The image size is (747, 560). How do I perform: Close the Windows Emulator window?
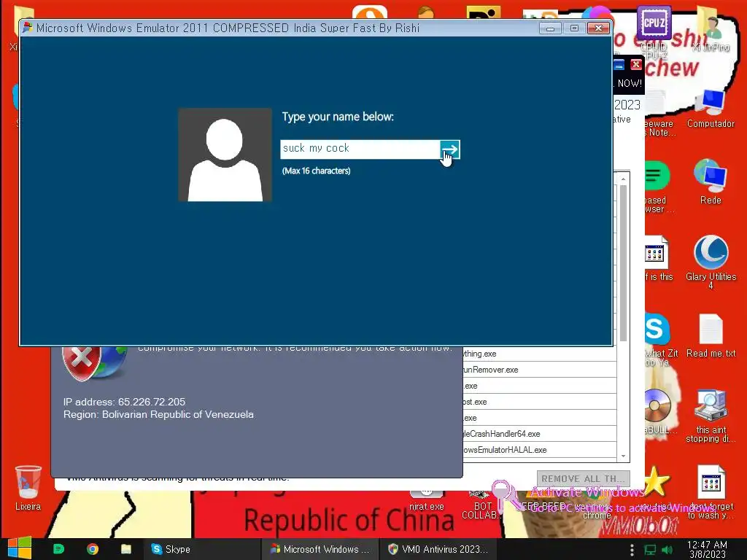coord(598,28)
